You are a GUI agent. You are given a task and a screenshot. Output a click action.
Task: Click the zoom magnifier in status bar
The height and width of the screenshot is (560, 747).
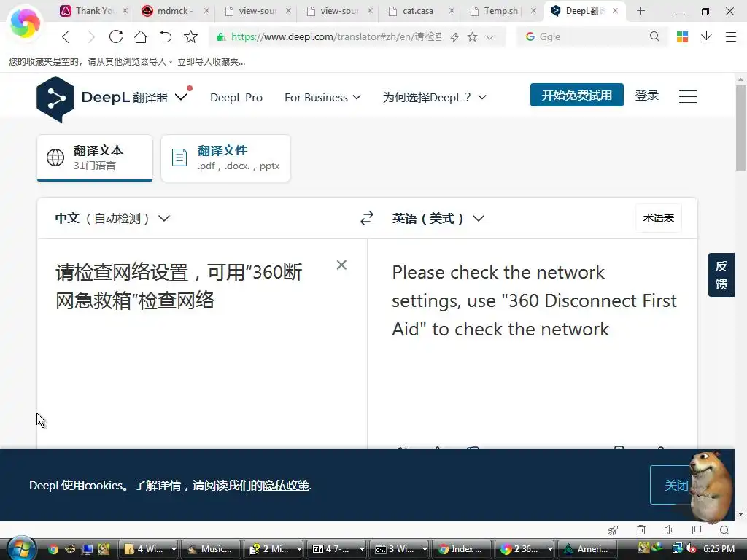[724, 530]
